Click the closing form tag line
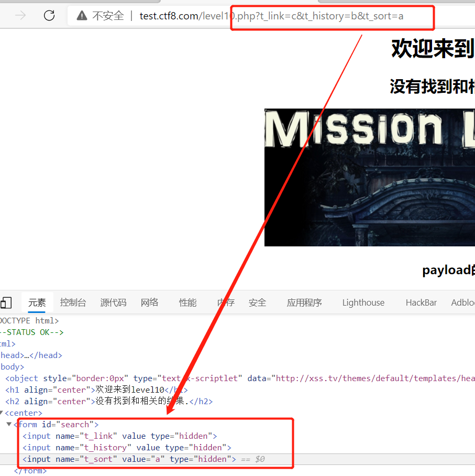The image size is (475, 476). pos(30,471)
